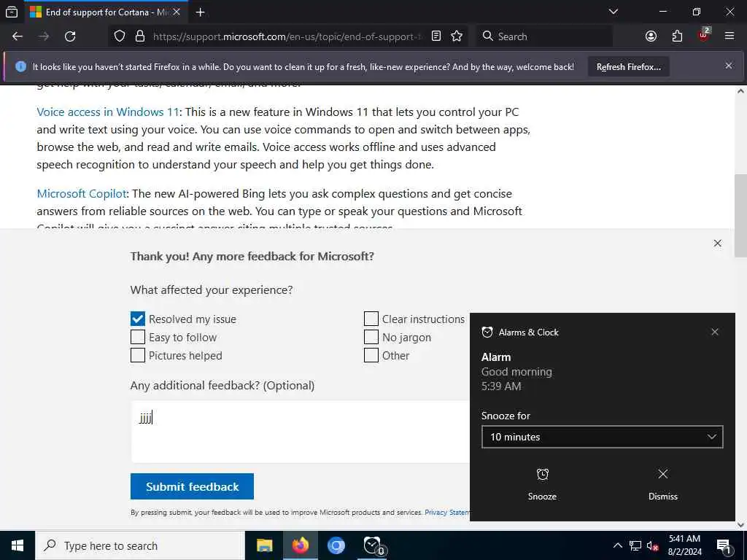This screenshot has width=747, height=560.
Task: Open Alarms & Clock from the taskbar
Action: point(373,545)
